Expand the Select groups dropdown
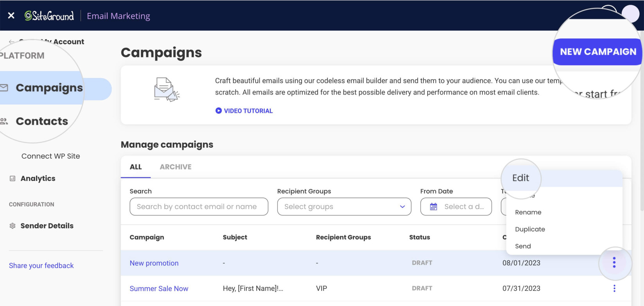Viewport: 644px width, 306px height. pyautogui.click(x=344, y=207)
